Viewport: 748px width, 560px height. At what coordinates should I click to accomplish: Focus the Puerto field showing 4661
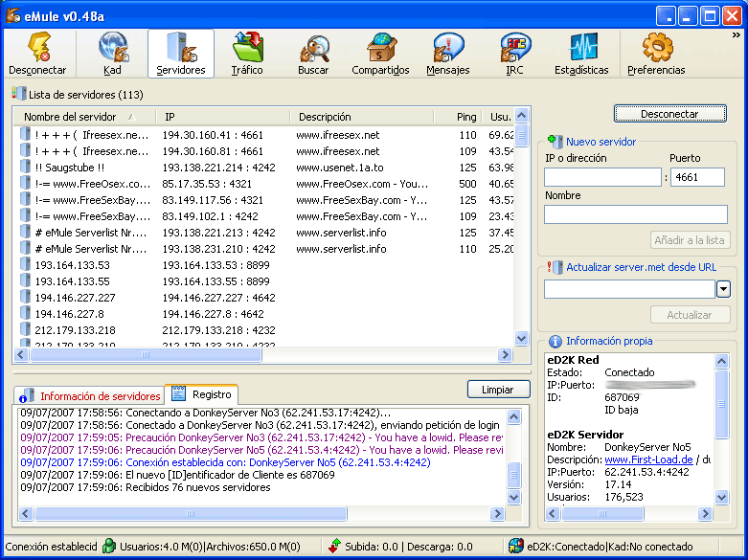click(697, 177)
